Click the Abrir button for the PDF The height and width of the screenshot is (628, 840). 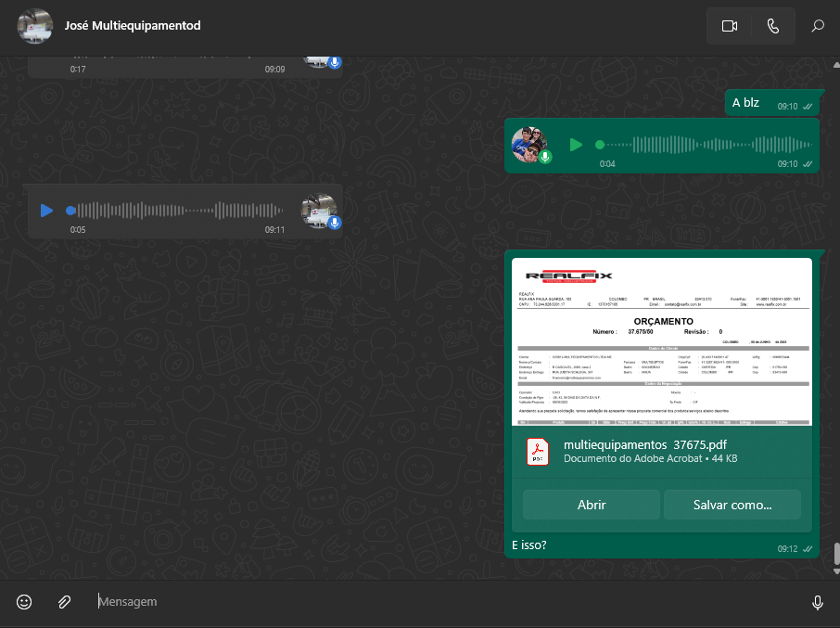coord(592,505)
